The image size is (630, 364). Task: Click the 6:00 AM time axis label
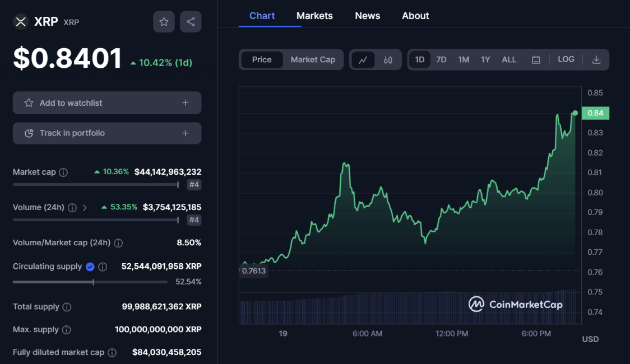click(367, 334)
